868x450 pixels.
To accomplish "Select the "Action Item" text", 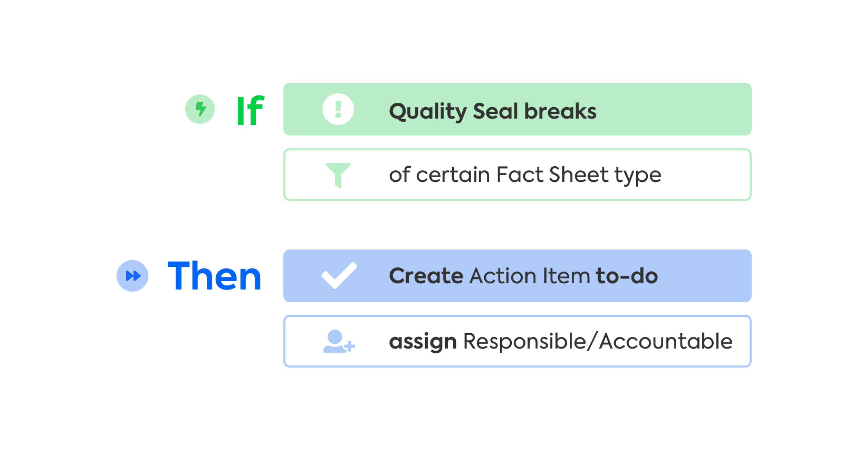I will click(529, 276).
